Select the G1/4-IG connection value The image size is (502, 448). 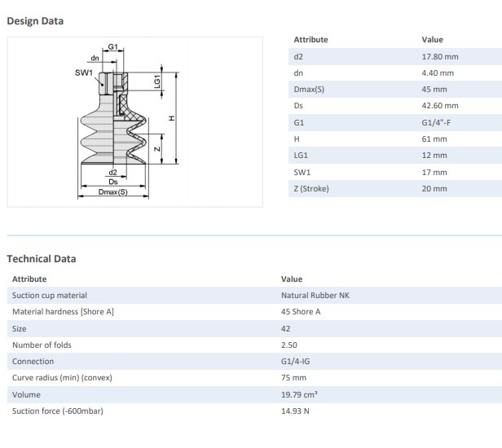tap(297, 361)
